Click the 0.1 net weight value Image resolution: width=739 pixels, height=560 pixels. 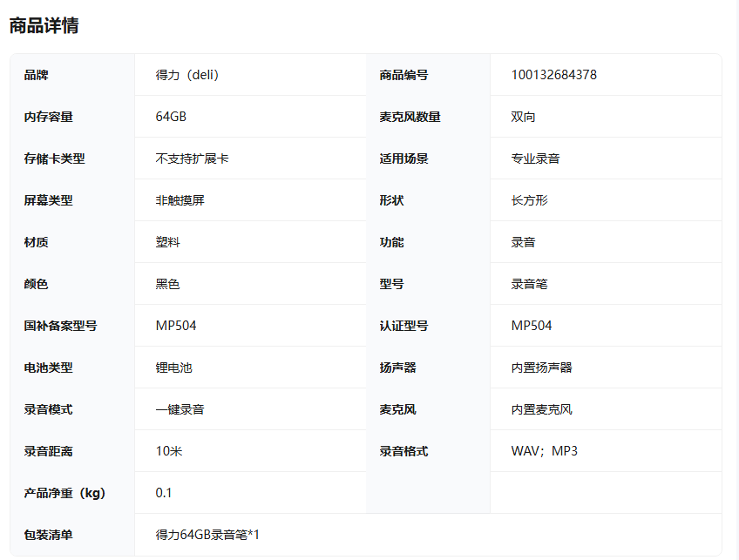pyautogui.click(x=164, y=494)
